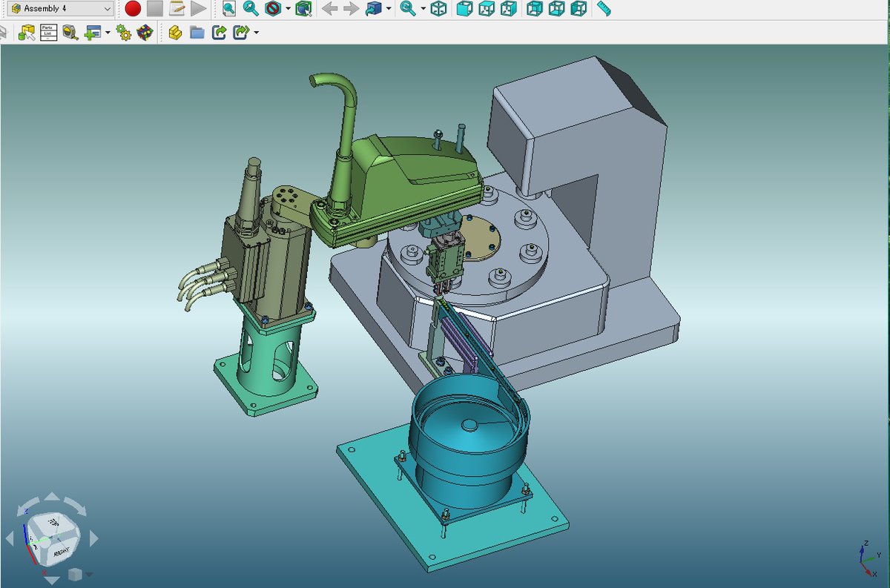Click the green box select-view icon
The width and height of the screenshot is (890, 588).
[x=303, y=9]
